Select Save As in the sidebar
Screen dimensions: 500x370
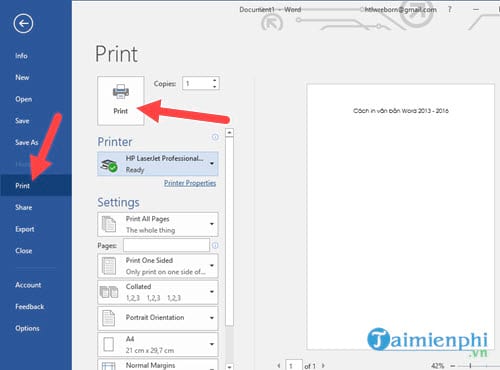tap(27, 142)
